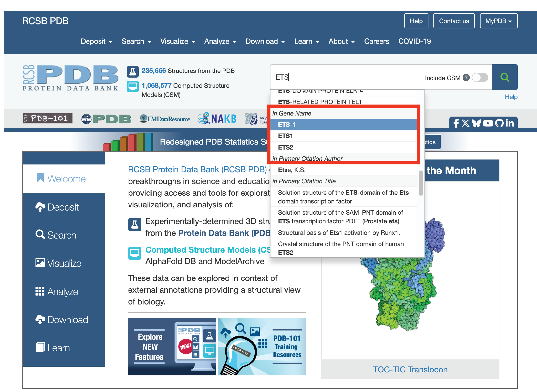The image size is (537, 392).
Task: Open the LinkedIn social icon
Action: point(510,123)
